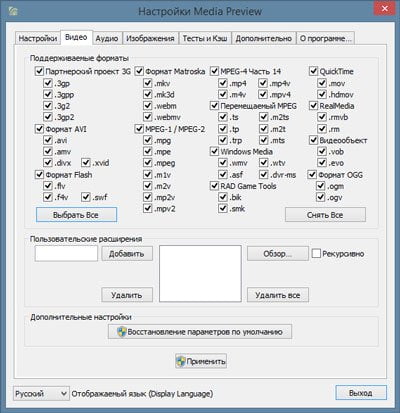
Task: Toggle the MPEG-4 Часть 14 group checkbox
Action: (x=214, y=71)
